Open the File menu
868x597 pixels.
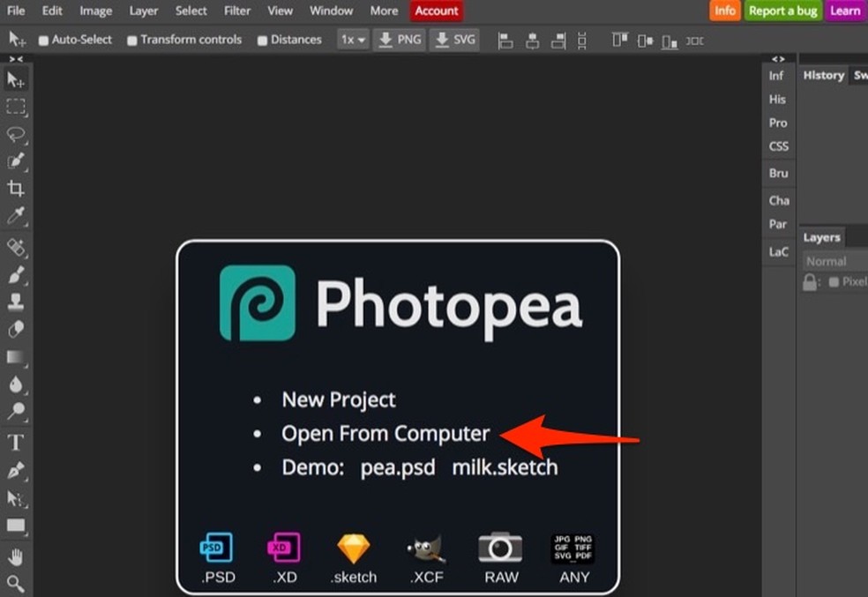16,11
